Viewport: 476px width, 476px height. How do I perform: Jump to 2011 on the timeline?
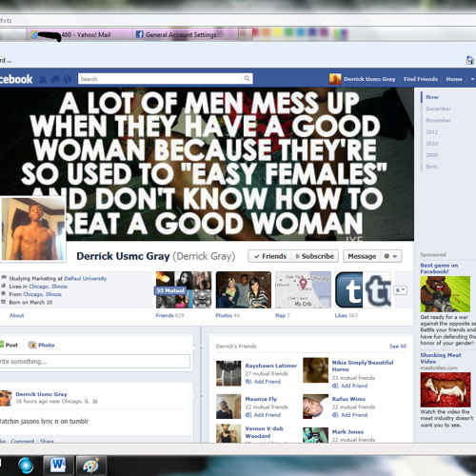click(x=431, y=131)
